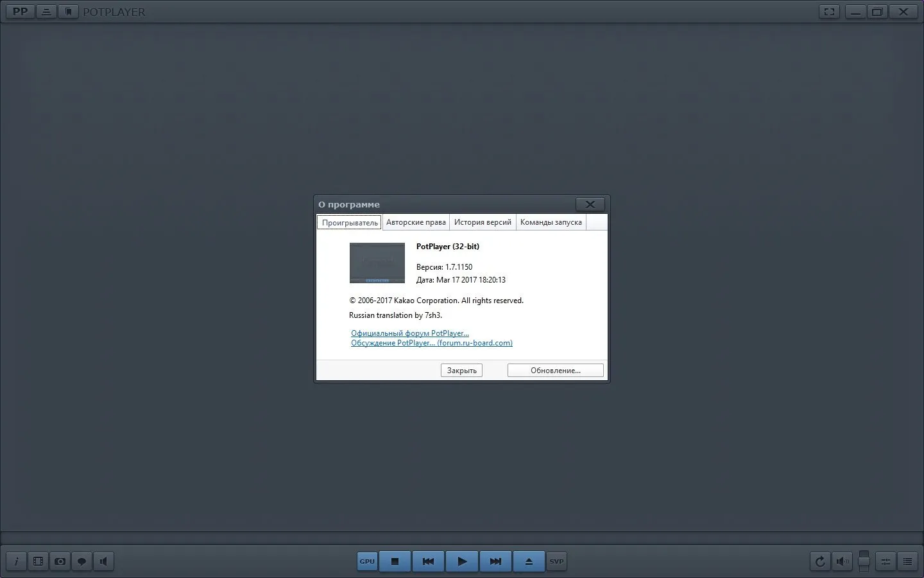Image resolution: width=924 pixels, height=578 pixels.
Task: Take a screenshot with the camera icon
Action: pyautogui.click(x=60, y=561)
